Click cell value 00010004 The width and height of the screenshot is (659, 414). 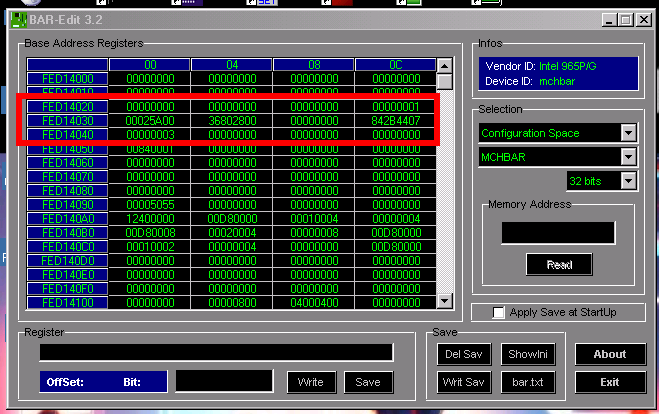(x=314, y=219)
